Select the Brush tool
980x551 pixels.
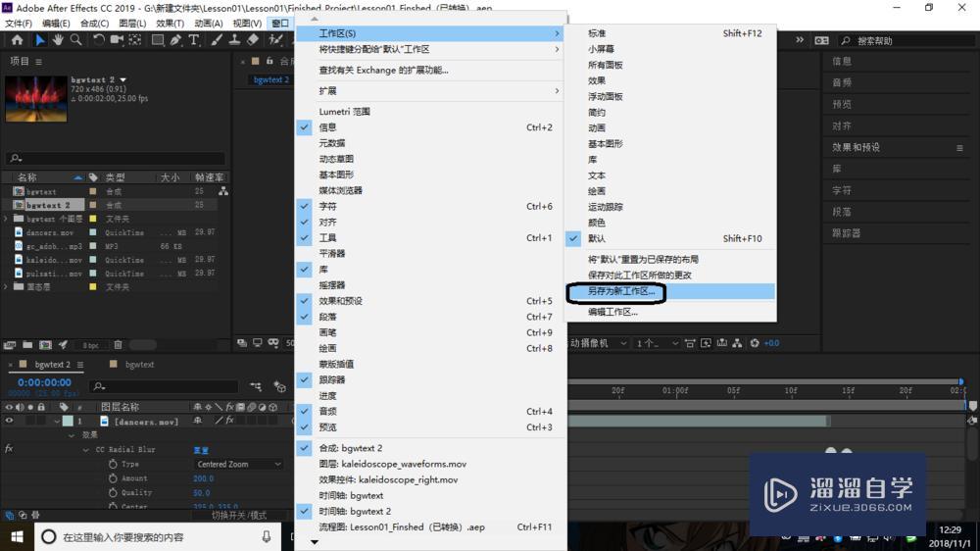point(217,40)
